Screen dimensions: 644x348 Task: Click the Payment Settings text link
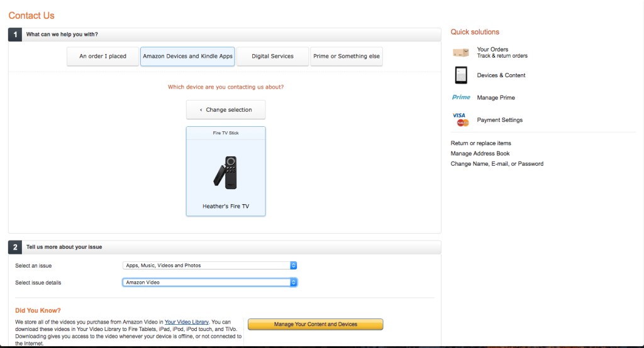499,120
